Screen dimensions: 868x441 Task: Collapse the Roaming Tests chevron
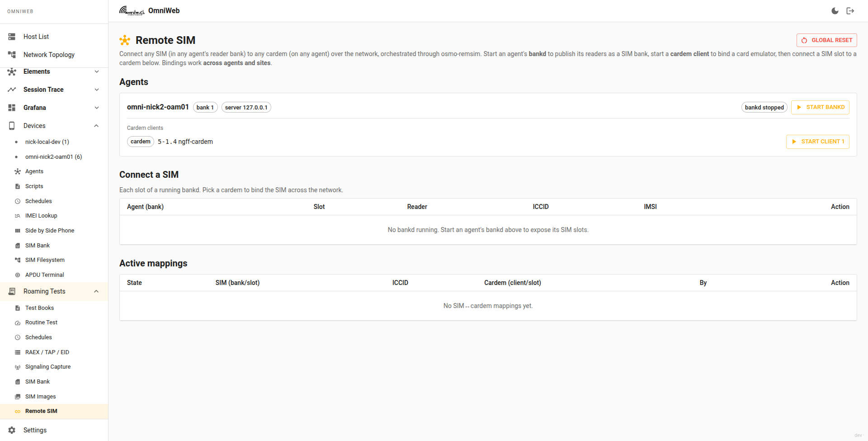click(x=96, y=291)
